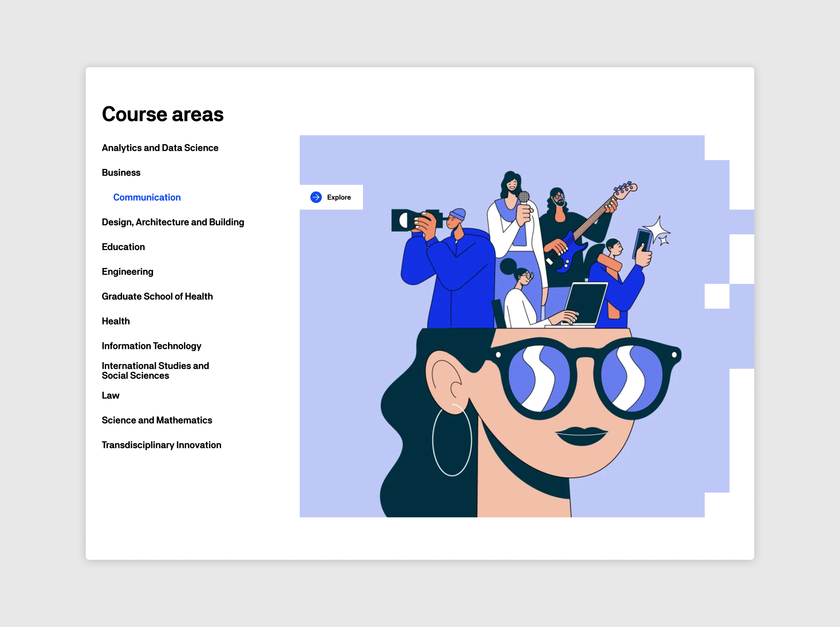Image resolution: width=840 pixels, height=627 pixels.
Task: Click International Studies and Social Sciences
Action: tap(155, 371)
